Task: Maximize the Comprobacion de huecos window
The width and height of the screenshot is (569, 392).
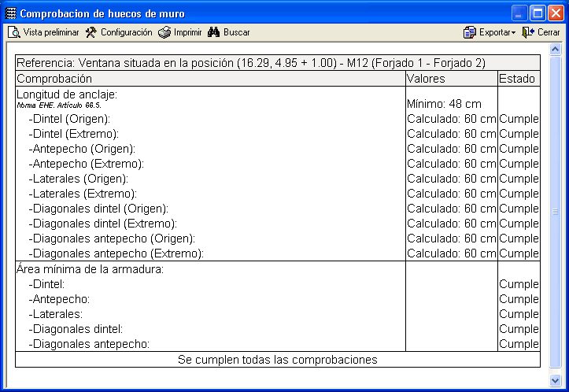Action: pos(538,13)
